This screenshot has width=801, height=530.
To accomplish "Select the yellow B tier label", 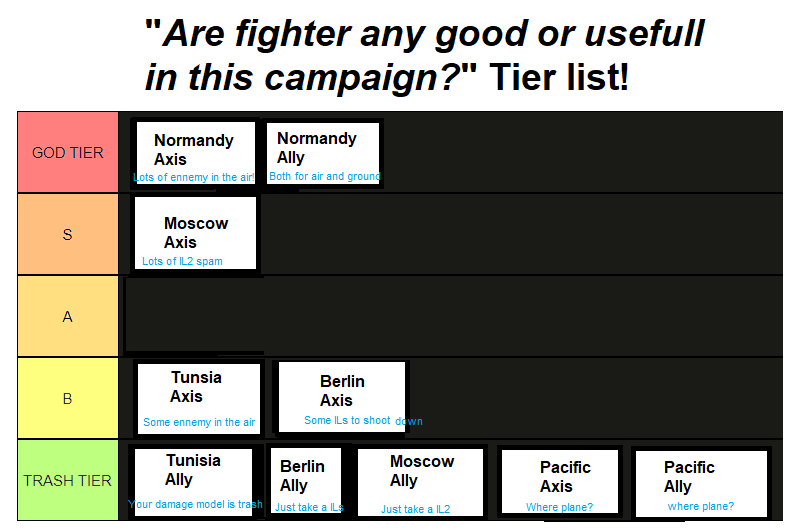I will (68, 399).
